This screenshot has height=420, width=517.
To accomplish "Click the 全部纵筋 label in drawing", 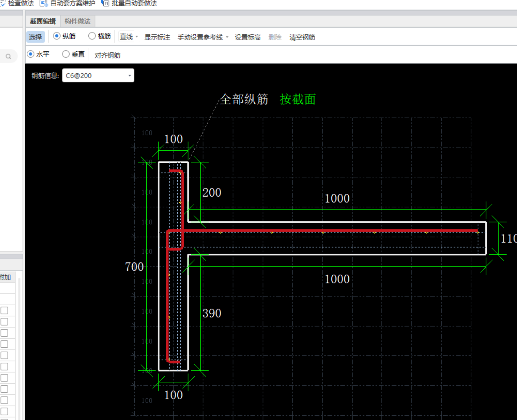I will click(244, 99).
